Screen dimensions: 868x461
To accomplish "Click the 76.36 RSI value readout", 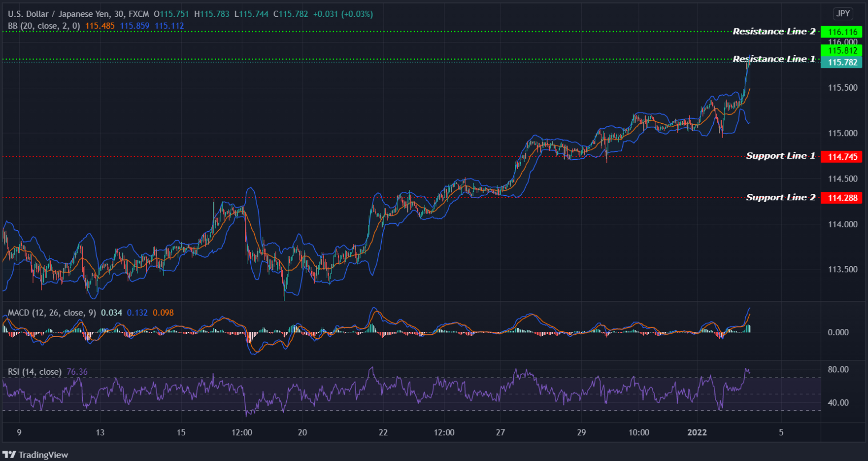I will click(76, 372).
